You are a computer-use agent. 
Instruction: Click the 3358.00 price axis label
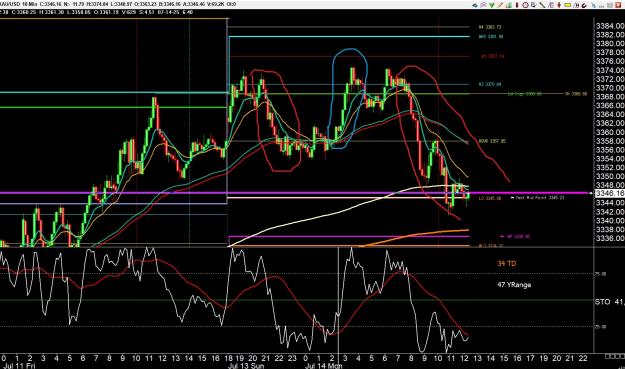pyautogui.click(x=610, y=141)
